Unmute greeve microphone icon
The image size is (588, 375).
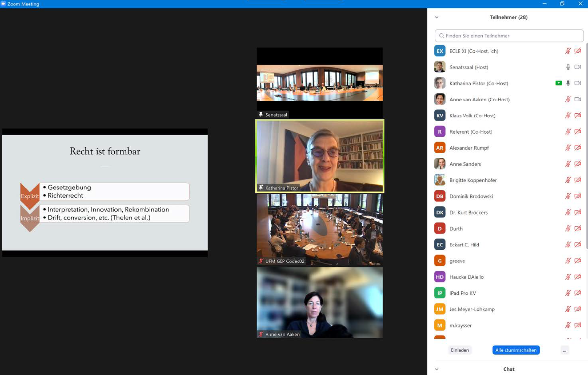click(568, 261)
